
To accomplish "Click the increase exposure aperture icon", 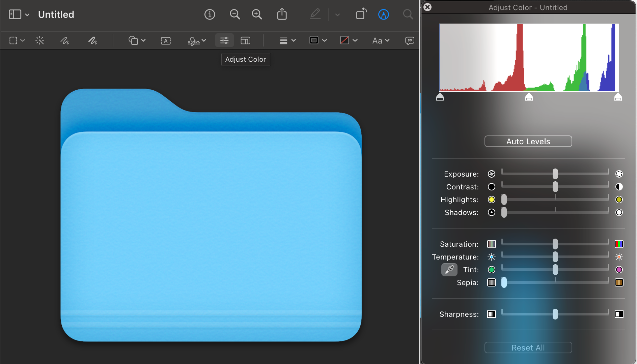I will pyautogui.click(x=619, y=174).
